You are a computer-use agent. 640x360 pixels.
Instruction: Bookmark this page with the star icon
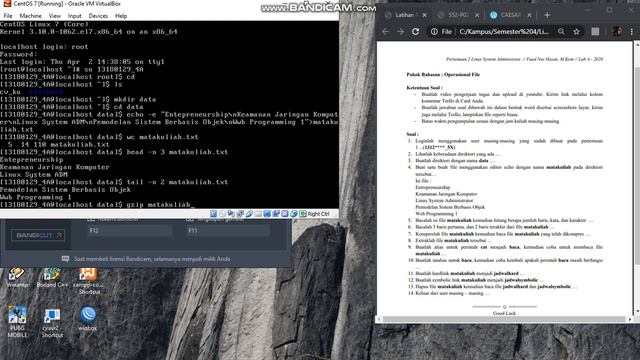[x=576, y=31]
